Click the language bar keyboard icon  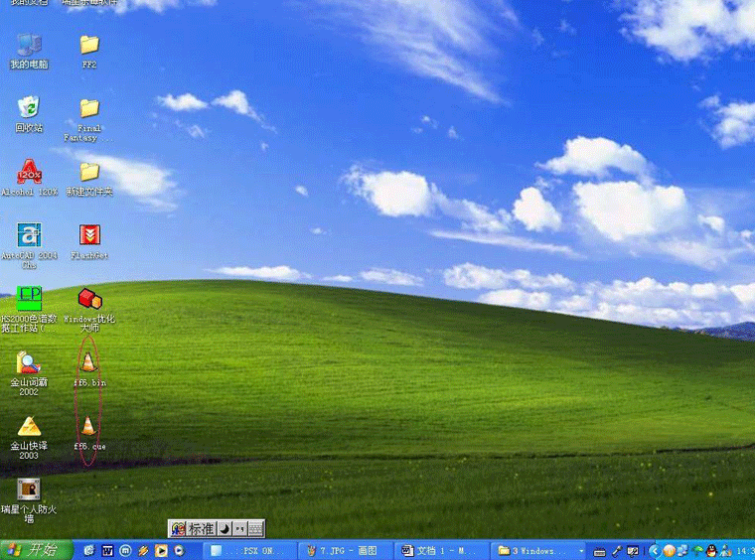pyautogui.click(x=599, y=551)
